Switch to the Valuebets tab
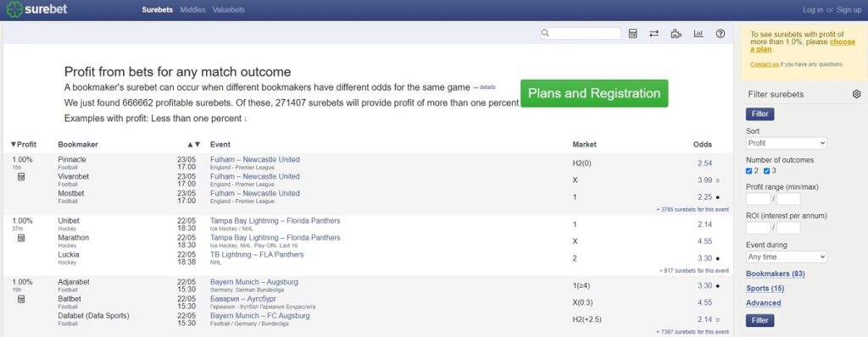This screenshot has width=868, height=337. pyautogui.click(x=229, y=10)
